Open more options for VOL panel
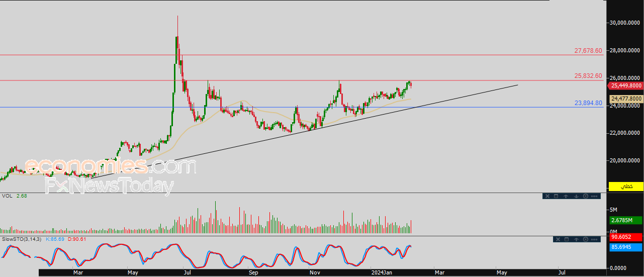 pyautogui.click(x=594, y=196)
